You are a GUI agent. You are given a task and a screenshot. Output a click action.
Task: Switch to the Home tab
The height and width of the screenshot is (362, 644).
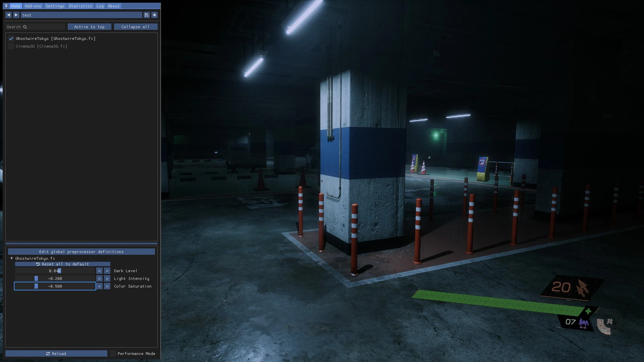click(x=15, y=6)
